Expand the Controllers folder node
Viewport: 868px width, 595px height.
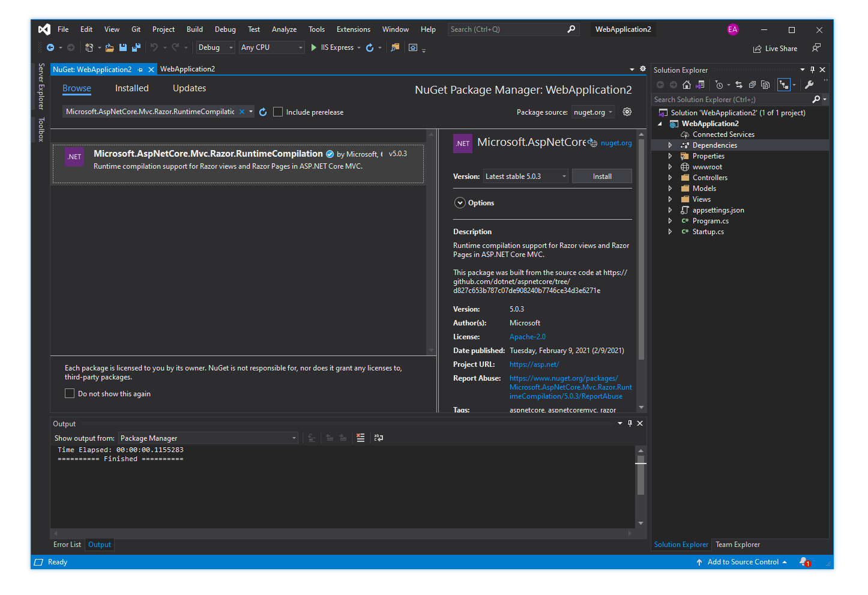point(670,178)
